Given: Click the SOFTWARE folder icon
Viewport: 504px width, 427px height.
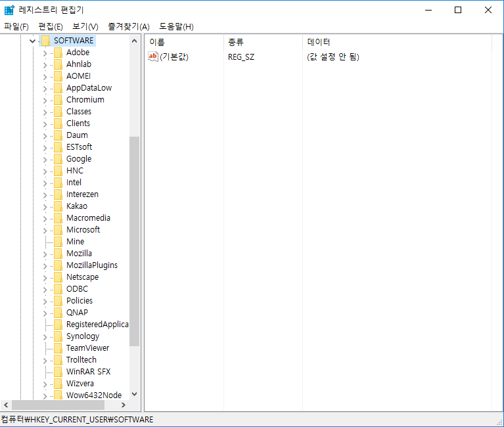Looking at the screenshot, I should [45, 41].
